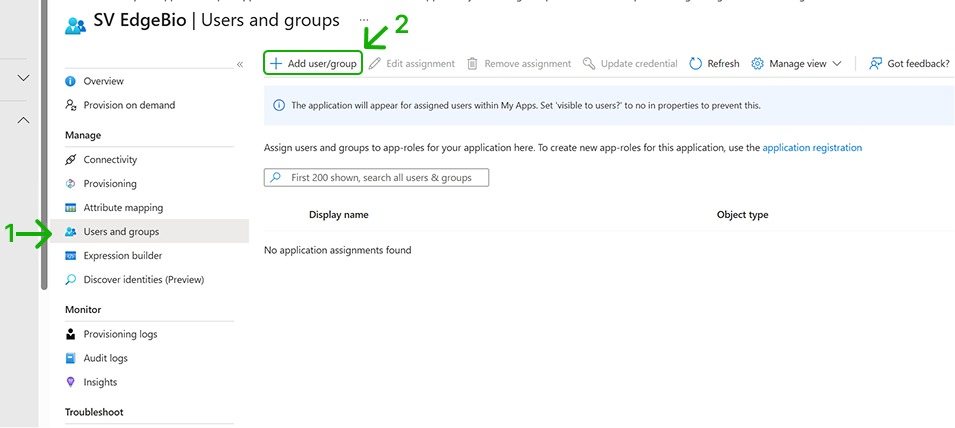Click the Troubleshoot section heading
The width and height of the screenshot is (955, 428).
94,412
